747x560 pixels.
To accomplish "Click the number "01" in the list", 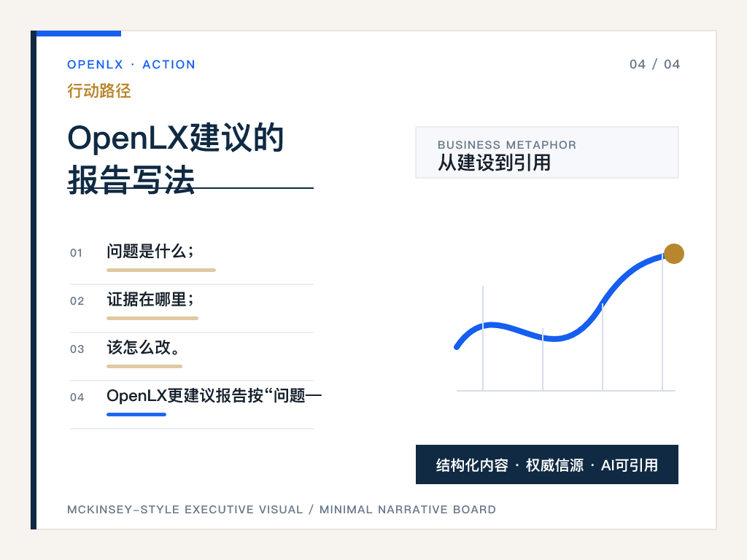I will click(76, 253).
